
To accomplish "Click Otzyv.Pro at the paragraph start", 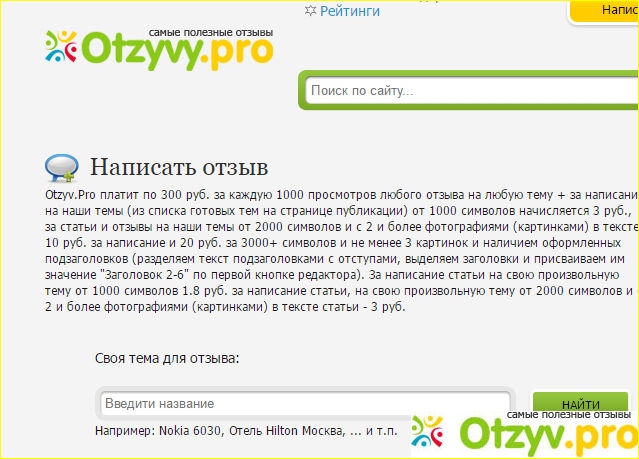I will (70, 194).
